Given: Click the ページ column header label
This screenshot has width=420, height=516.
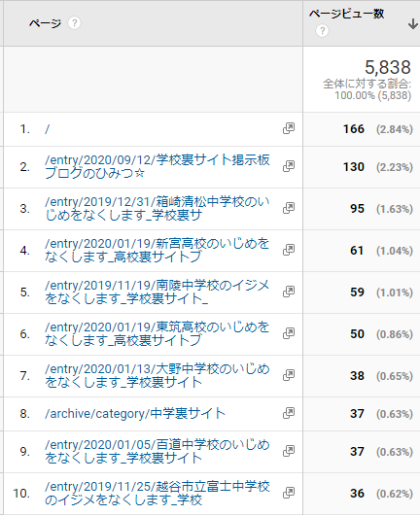Looking at the screenshot, I should (45, 23).
